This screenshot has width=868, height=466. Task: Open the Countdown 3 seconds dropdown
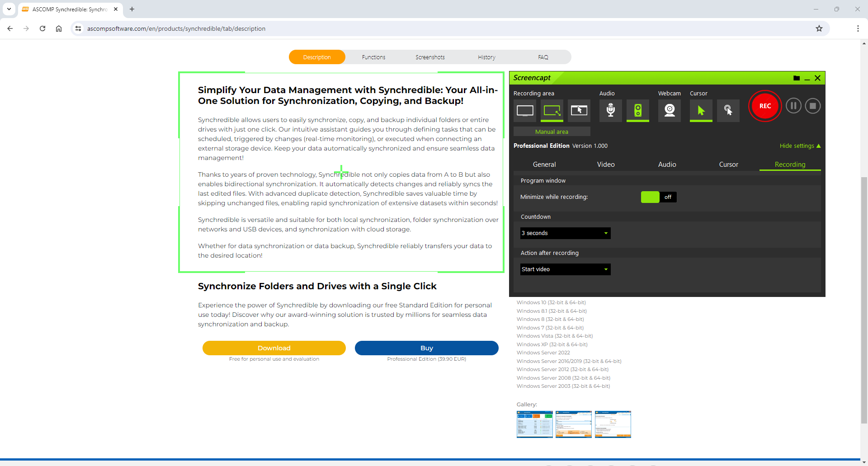565,233
